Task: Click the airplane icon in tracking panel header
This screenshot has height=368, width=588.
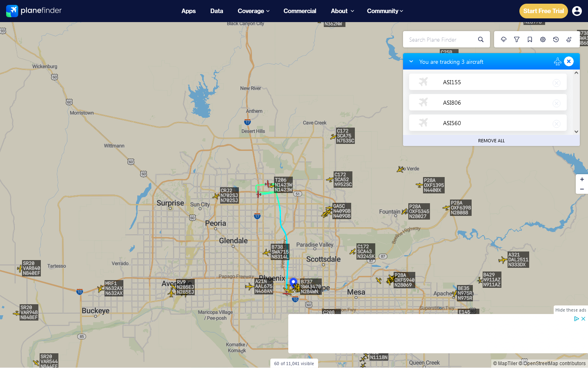Action: pos(557,61)
